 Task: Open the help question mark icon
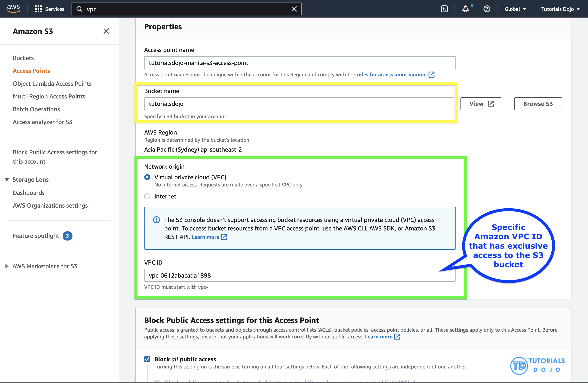(x=487, y=9)
